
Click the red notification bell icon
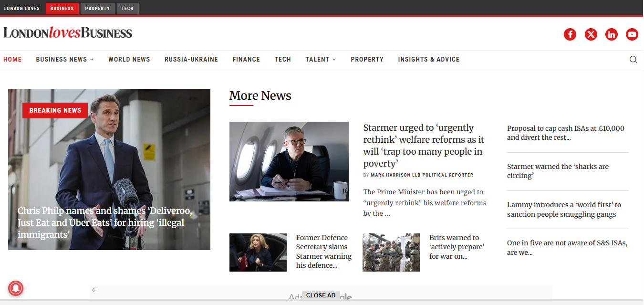tap(16, 288)
